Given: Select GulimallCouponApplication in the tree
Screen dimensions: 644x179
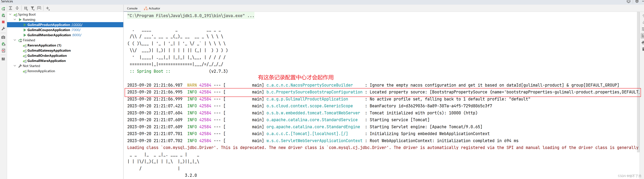Looking at the screenshot, I should 49,30.
